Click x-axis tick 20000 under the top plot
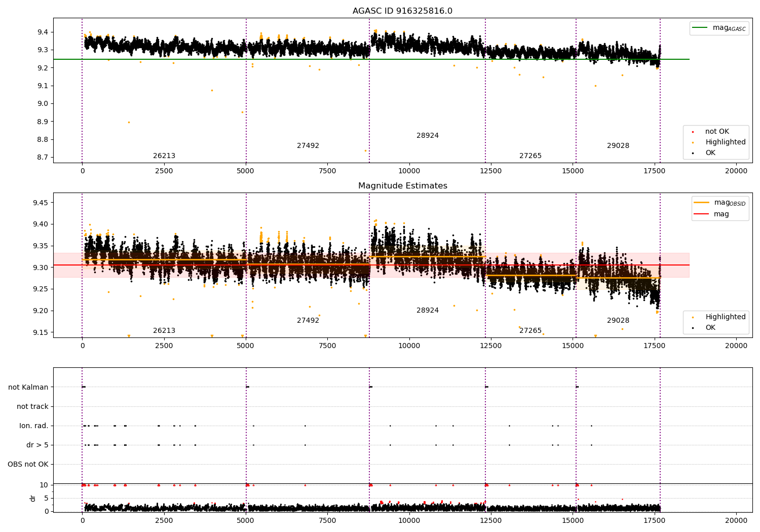This screenshot has height=532, width=760. point(736,171)
